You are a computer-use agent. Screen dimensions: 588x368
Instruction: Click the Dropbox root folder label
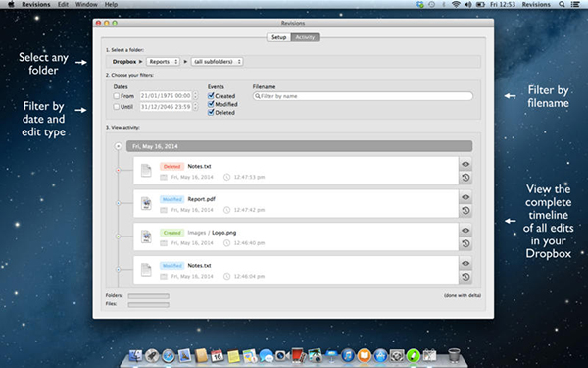click(x=124, y=61)
